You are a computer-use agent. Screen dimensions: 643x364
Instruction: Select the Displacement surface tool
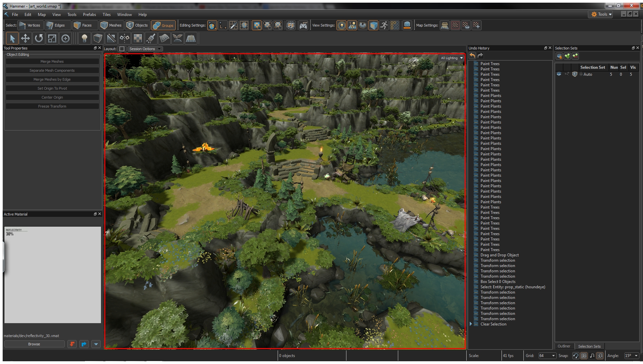pos(164,39)
